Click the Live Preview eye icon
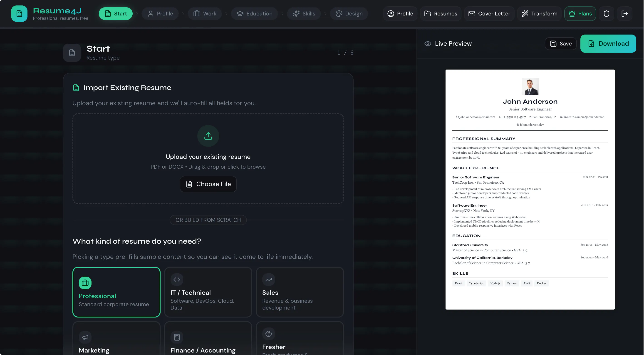This screenshot has height=355, width=644. (428, 44)
